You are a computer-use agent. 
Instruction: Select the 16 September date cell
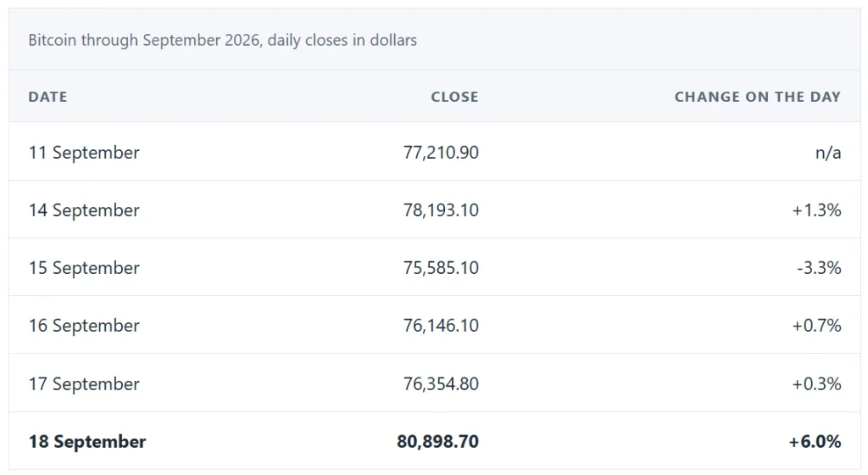click(x=84, y=325)
